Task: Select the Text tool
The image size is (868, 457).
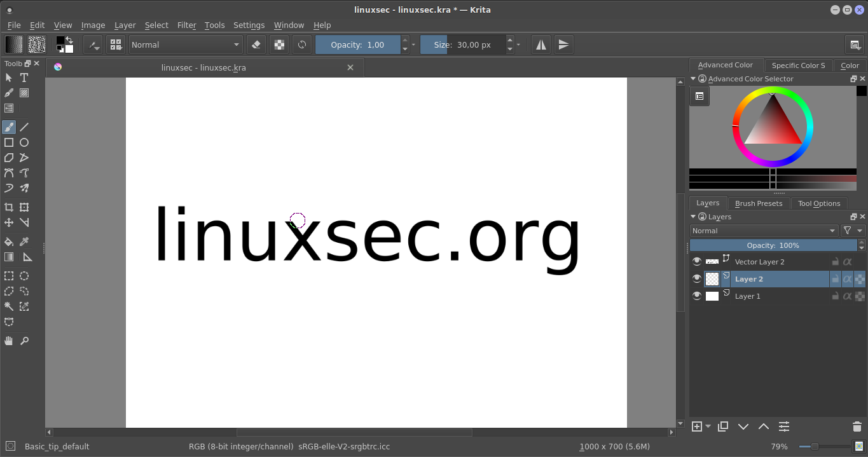Action: tap(24, 78)
